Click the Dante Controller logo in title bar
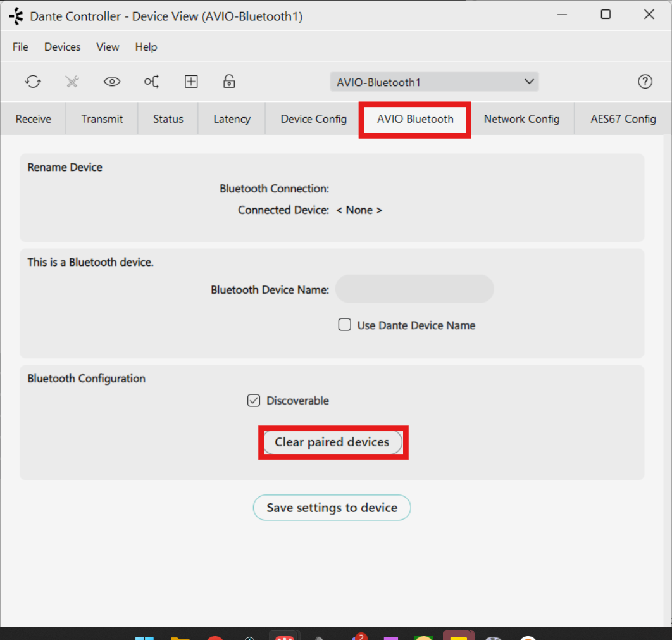The width and height of the screenshot is (672, 640). click(x=16, y=16)
